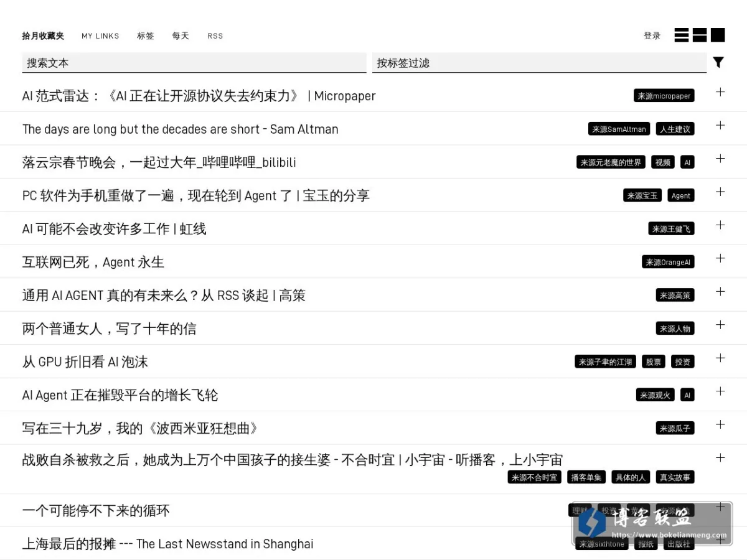This screenshot has height=560, width=747.
Task: Open The Last Newsstand in Shanghai link
Action: pos(168,544)
